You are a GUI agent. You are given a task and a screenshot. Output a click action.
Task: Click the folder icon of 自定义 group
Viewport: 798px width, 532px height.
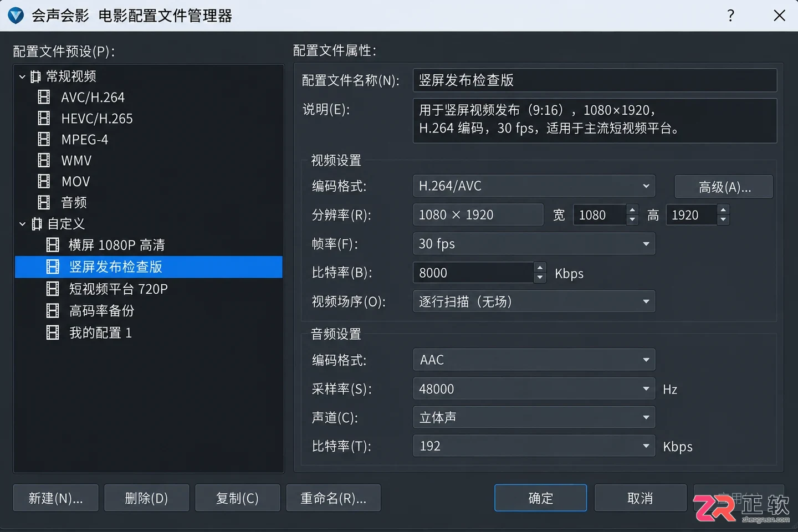tap(37, 223)
